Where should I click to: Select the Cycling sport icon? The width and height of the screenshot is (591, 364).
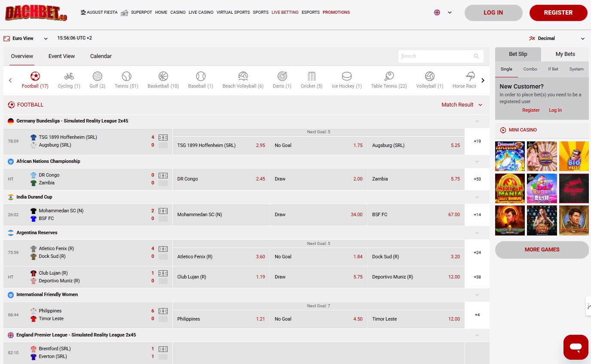[x=69, y=77]
